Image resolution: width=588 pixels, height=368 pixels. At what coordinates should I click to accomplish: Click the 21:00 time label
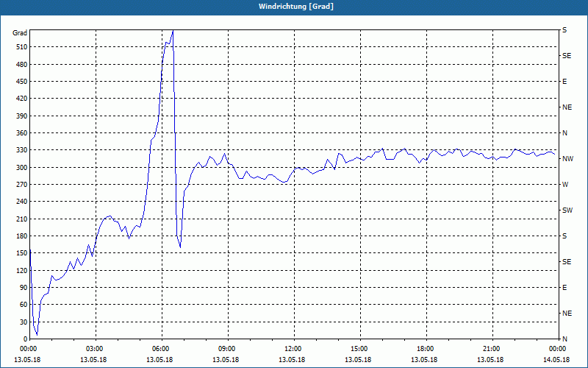pos(491,348)
